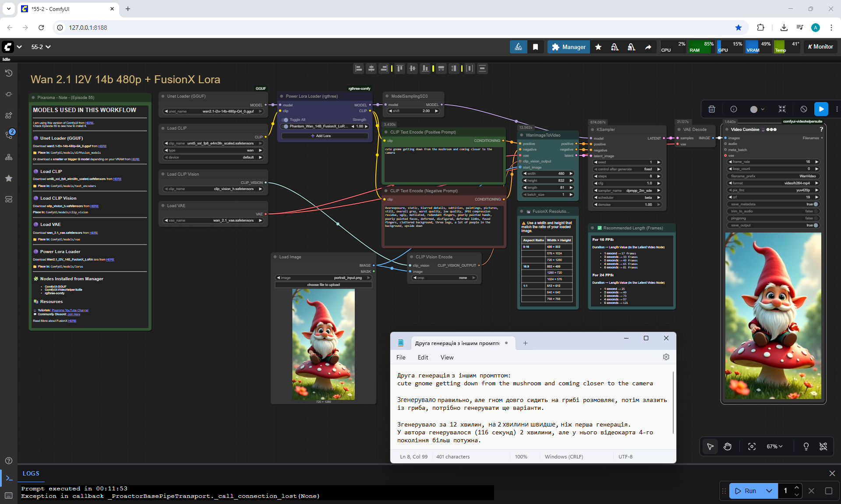Open the Edit menu in Notepad
Screen dimensions: 841x504
click(x=423, y=357)
